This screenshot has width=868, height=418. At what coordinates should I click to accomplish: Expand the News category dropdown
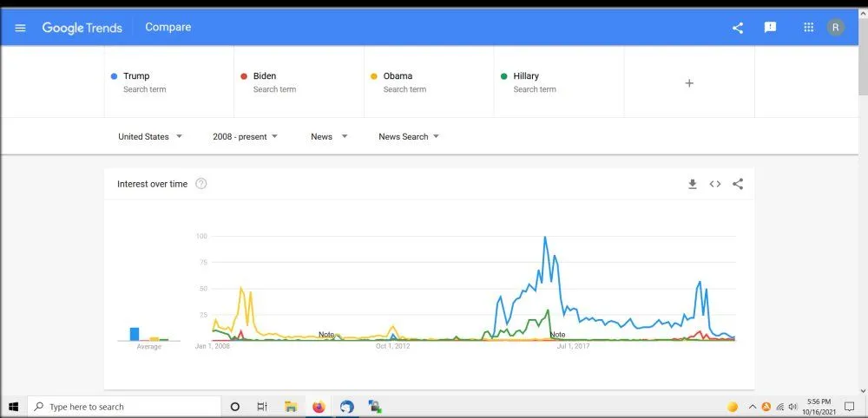click(x=329, y=137)
